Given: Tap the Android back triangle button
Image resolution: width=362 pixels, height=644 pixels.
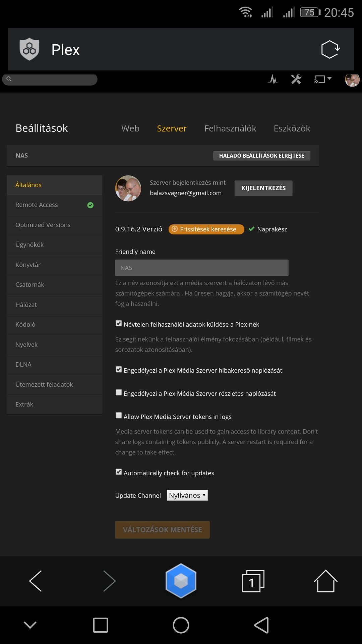Looking at the screenshot, I should [x=261, y=625].
